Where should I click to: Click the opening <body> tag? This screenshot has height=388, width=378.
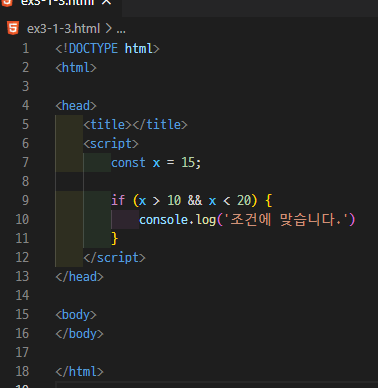pos(76,315)
